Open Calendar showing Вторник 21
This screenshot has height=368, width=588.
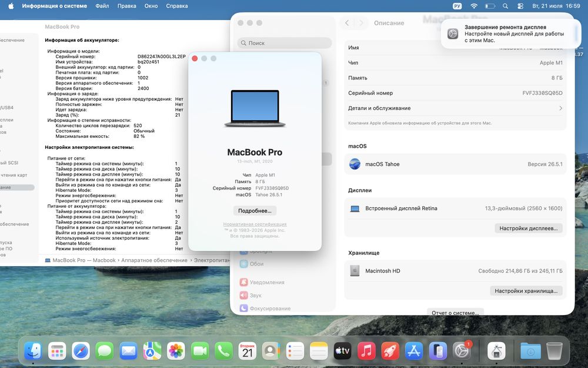248,351
